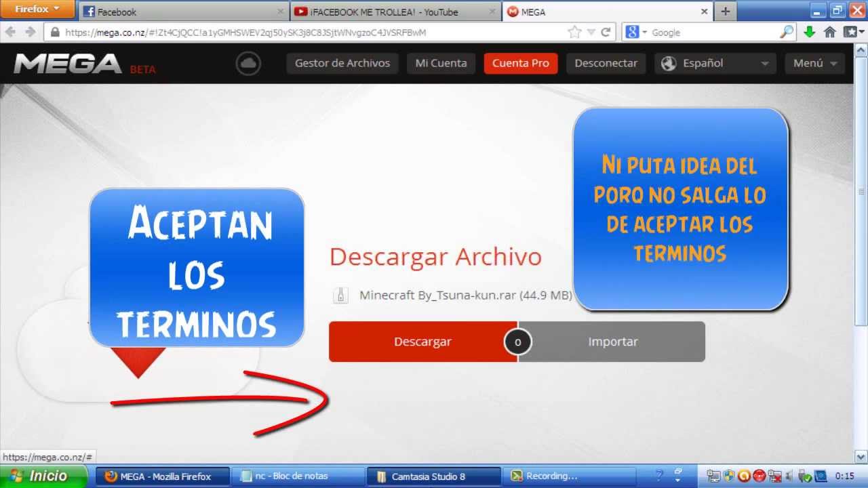Image resolution: width=868 pixels, height=488 pixels.
Task: Go to home page icon
Action: tap(829, 32)
